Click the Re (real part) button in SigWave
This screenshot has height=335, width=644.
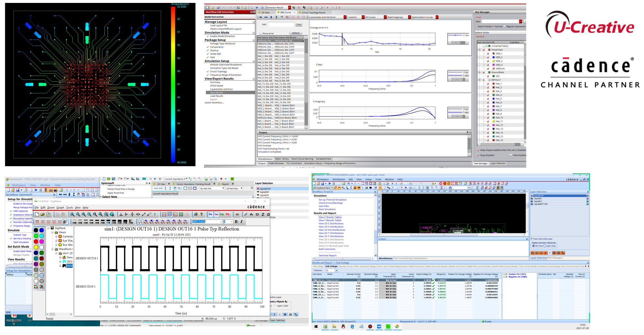tap(211, 214)
